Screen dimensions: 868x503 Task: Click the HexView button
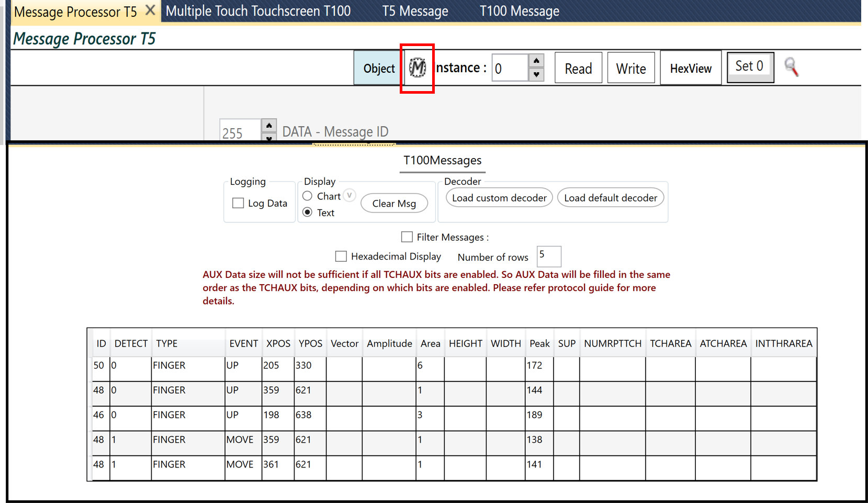coord(690,68)
